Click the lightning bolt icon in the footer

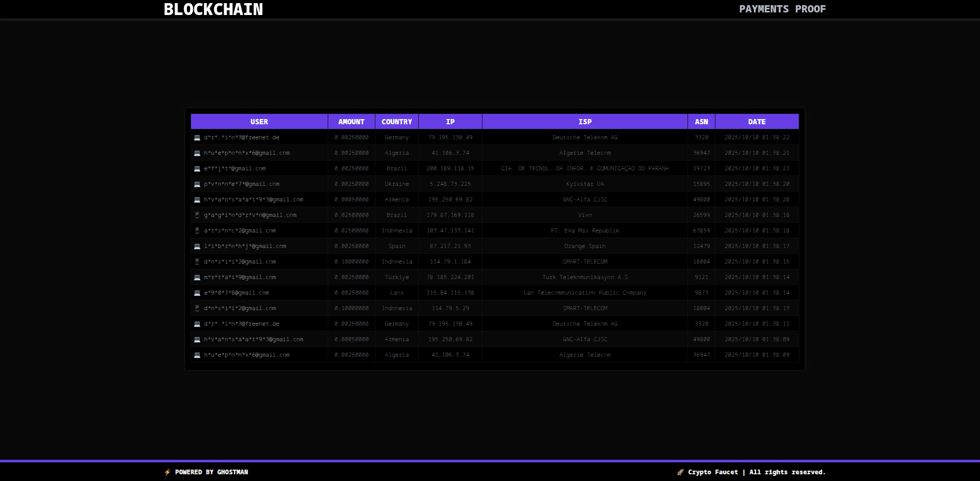[167, 472]
